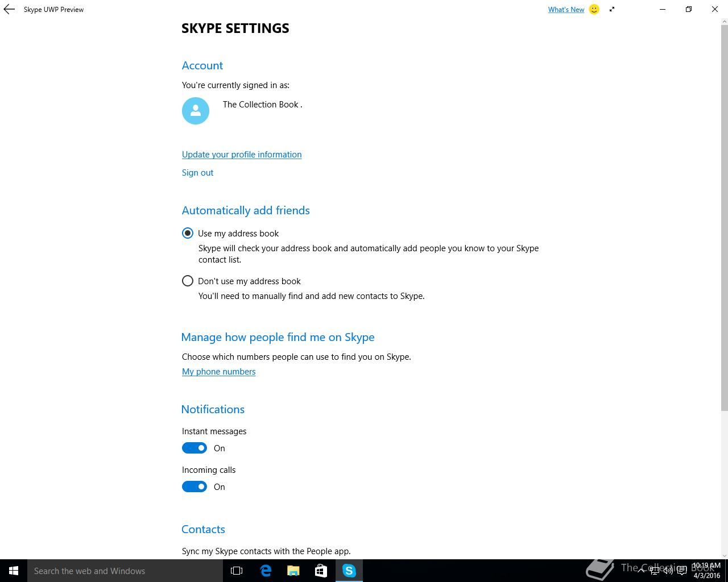Click the Account section heading
The width and height of the screenshot is (728, 582).
[x=202, y=65]
